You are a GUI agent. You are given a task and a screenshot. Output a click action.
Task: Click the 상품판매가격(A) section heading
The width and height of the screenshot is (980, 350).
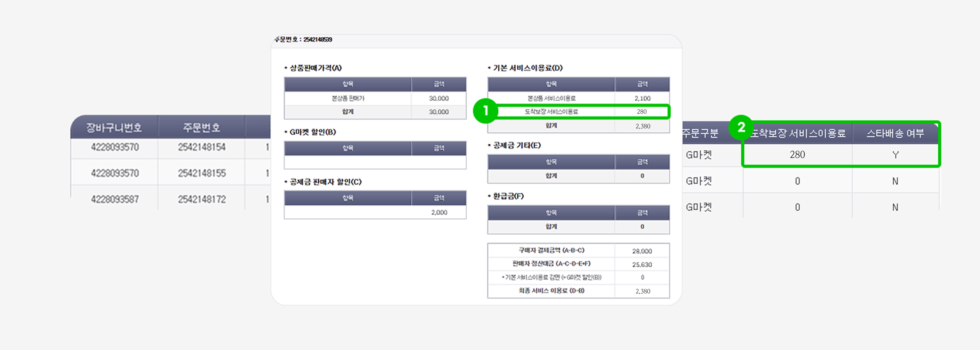(x=315, y=68)
